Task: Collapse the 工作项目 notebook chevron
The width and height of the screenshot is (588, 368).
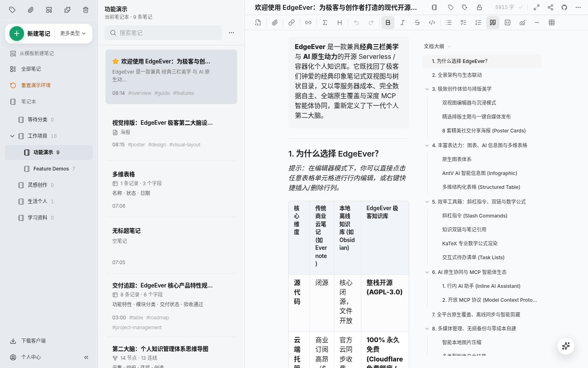Action: pyautogui.click(x=12, y=136)
